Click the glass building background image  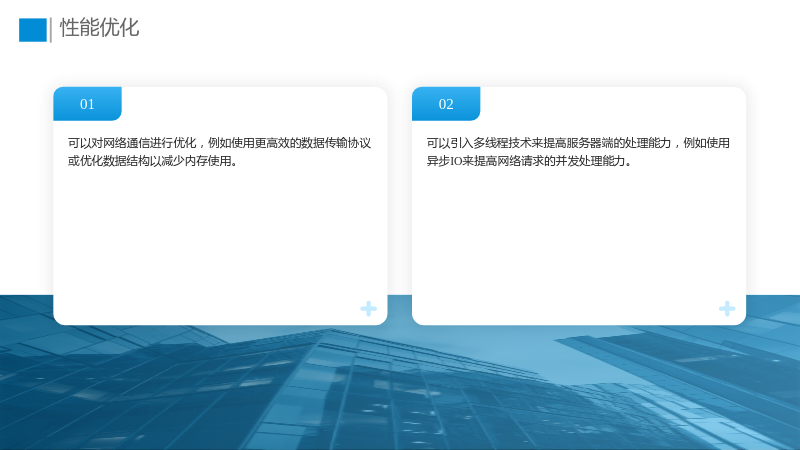400,388
